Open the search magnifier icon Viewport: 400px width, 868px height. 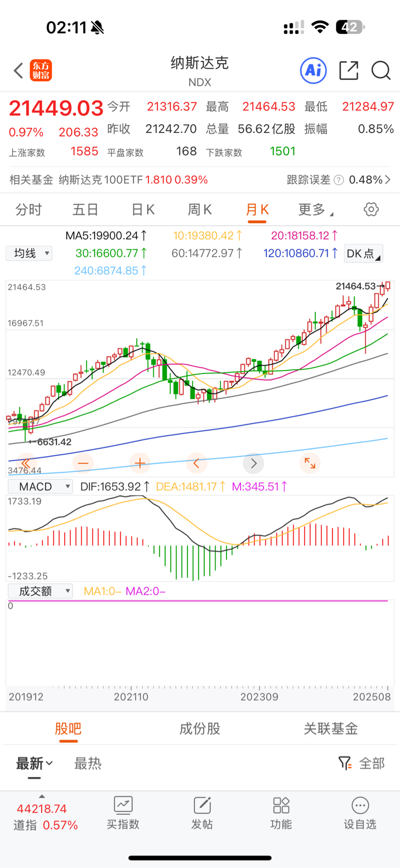pos(381,70)
